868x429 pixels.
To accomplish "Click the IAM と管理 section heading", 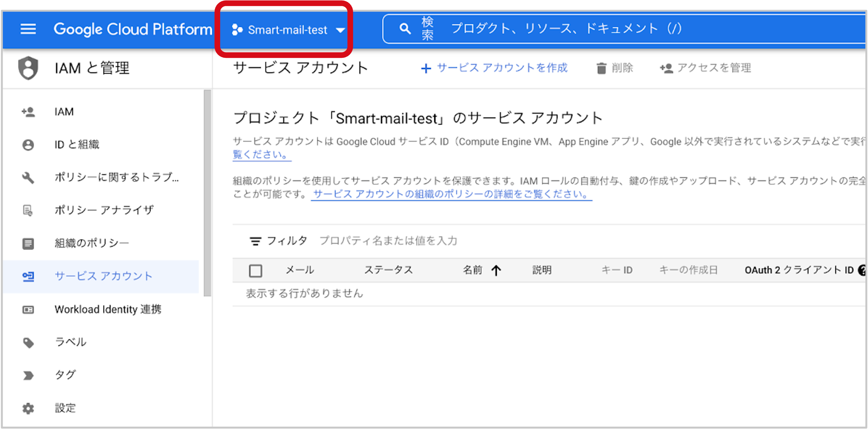I will (92, 68).
